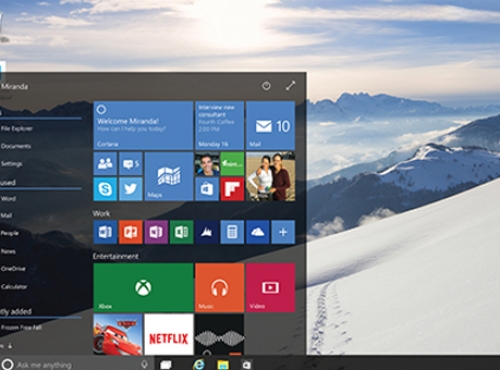Click the power button in Start menu
Image resolution: width=500 pixels, height=370 pixels.
(x=266, y=86)
